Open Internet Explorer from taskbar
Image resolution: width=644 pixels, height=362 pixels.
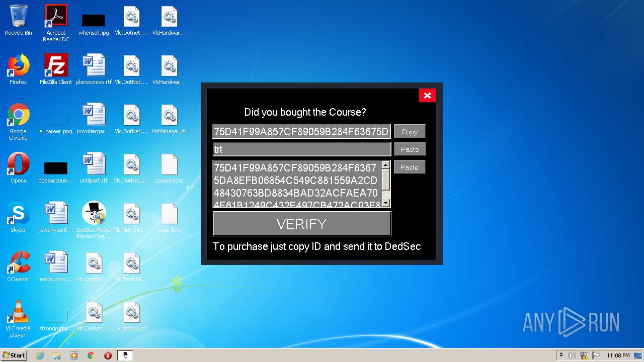(40, 355)
